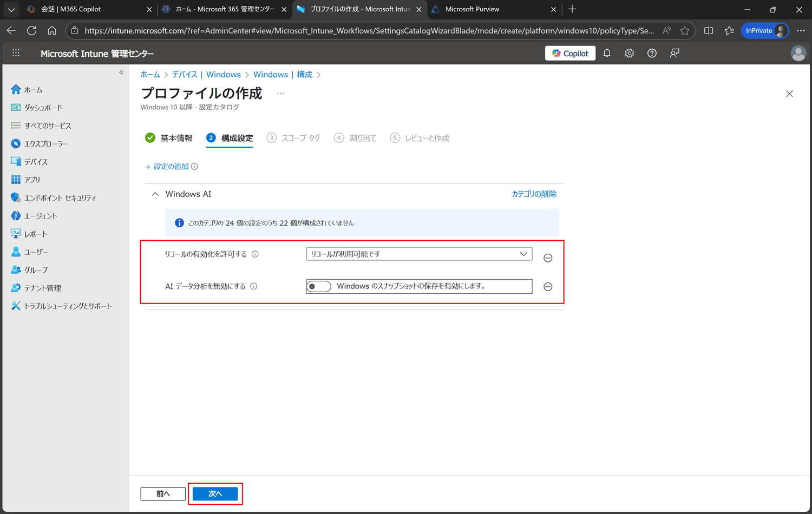The width and height of the screenshot is (812, 514).
Task: Collapse the left navigation pane
Action: tap(121, 73)
